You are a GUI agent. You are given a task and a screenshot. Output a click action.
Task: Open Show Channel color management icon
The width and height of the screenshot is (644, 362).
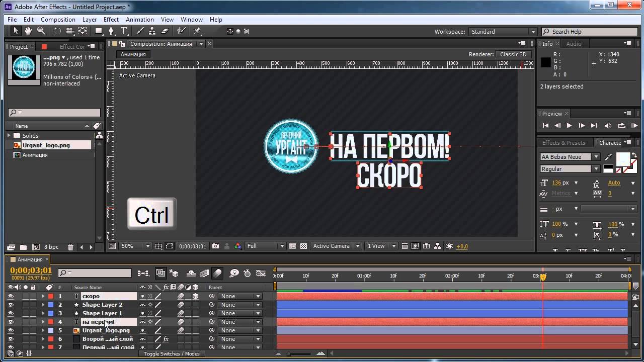238,246
